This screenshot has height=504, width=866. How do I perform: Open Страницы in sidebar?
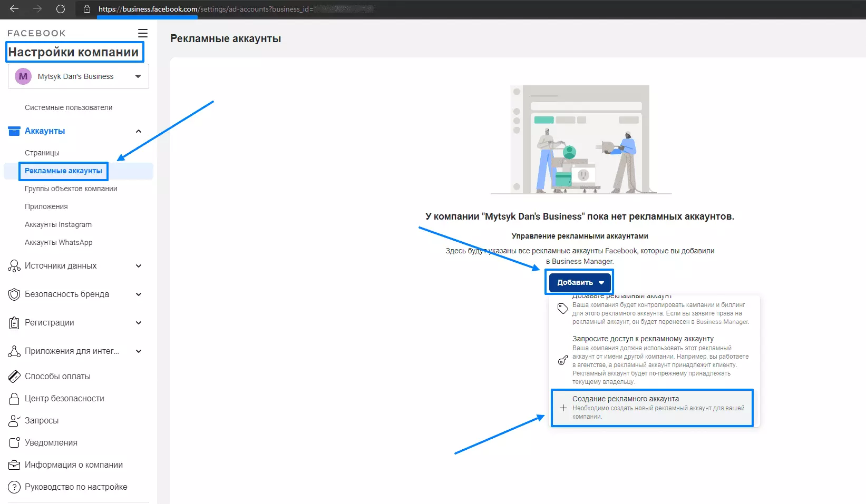point(42,153)
